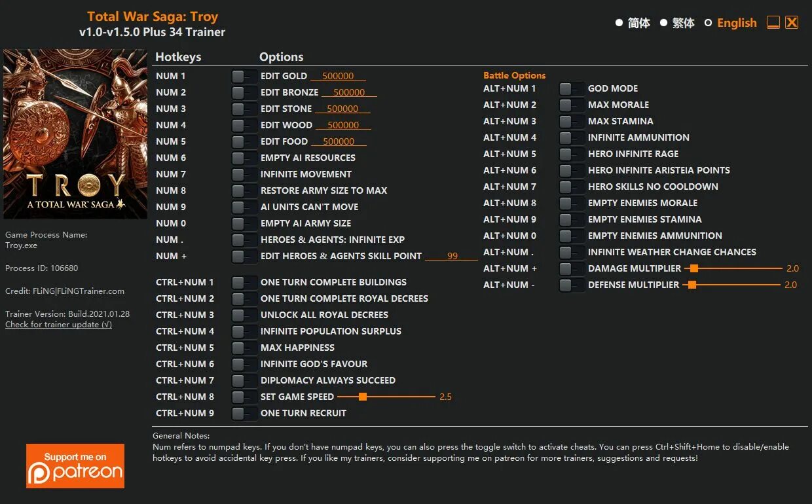812x504 pixels.
Task: Enable One Turn Recruit
Action: 244,414
